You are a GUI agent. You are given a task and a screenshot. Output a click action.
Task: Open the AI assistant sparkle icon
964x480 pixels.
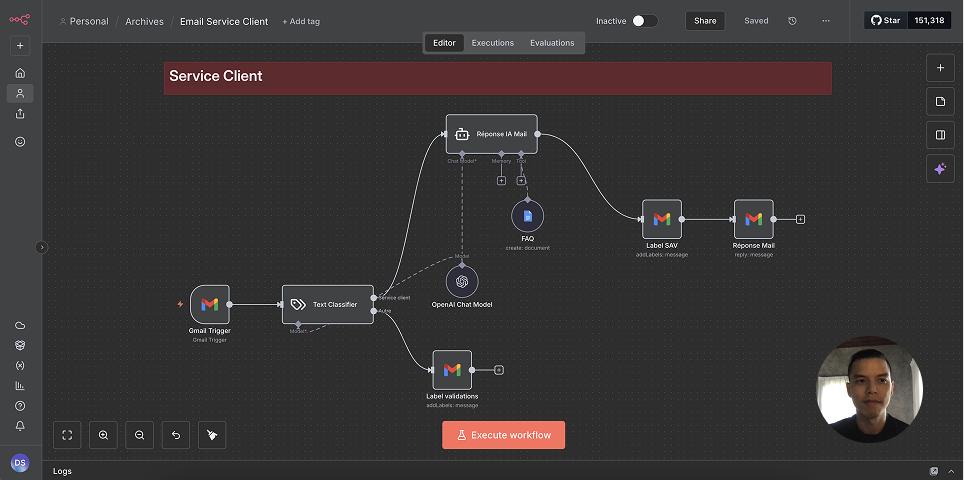pos(940,170)
